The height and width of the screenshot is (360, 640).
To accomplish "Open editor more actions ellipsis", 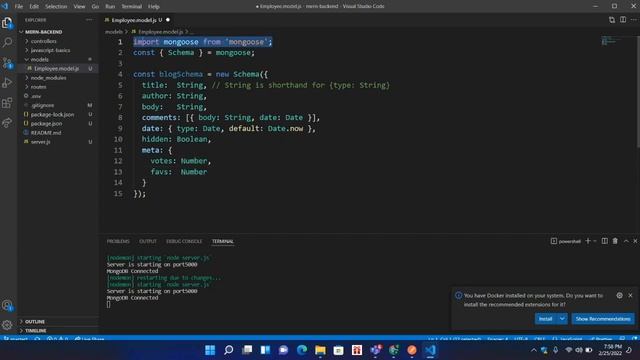I will [x=634, y=20].
